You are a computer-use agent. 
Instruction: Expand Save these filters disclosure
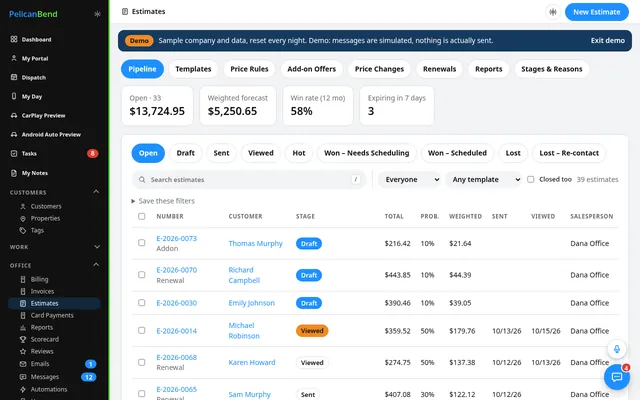163,201
